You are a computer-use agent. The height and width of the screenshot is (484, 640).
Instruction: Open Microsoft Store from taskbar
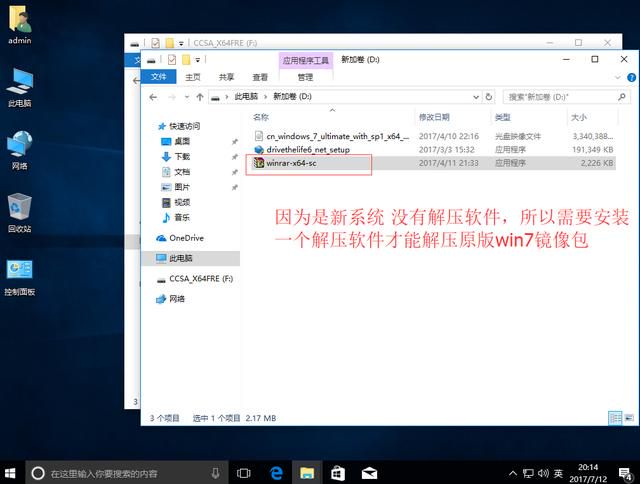[338, 473]
